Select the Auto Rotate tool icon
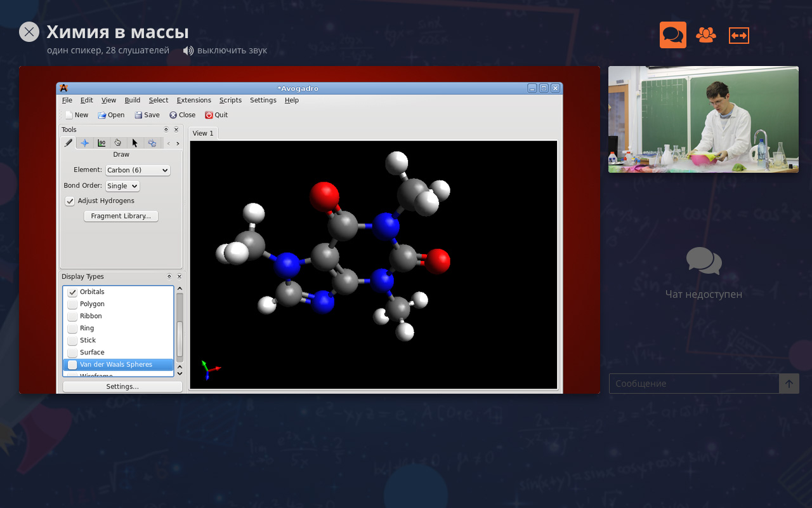 pyautogui.click(x=152, y=143)
